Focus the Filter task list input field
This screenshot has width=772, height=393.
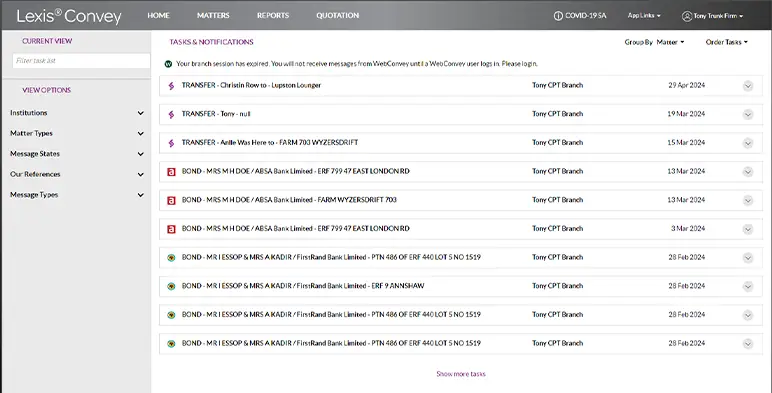(x=81, y=61)
